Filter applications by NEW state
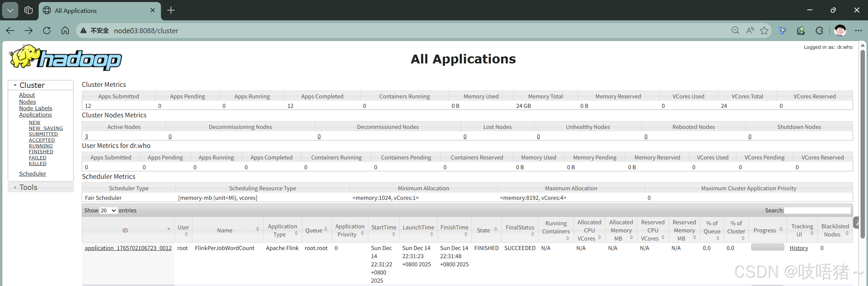Screen dimensions: 868x286 (x=34, y=122)
